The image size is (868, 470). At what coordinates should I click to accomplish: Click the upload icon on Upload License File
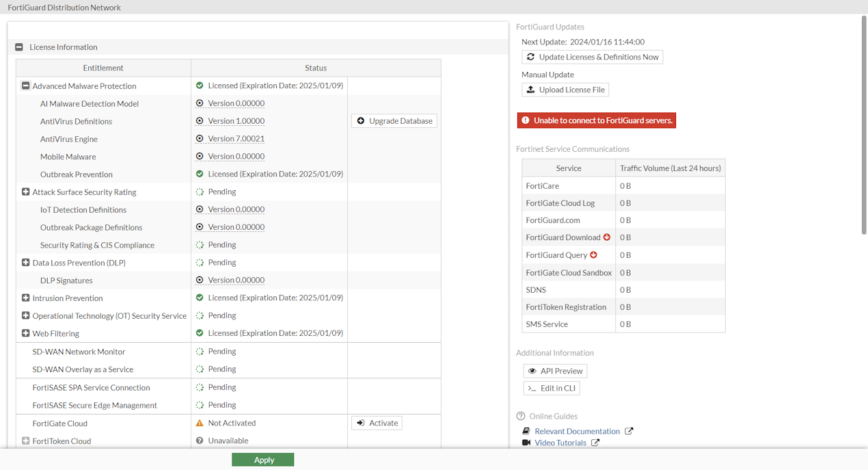pos(531,90)
